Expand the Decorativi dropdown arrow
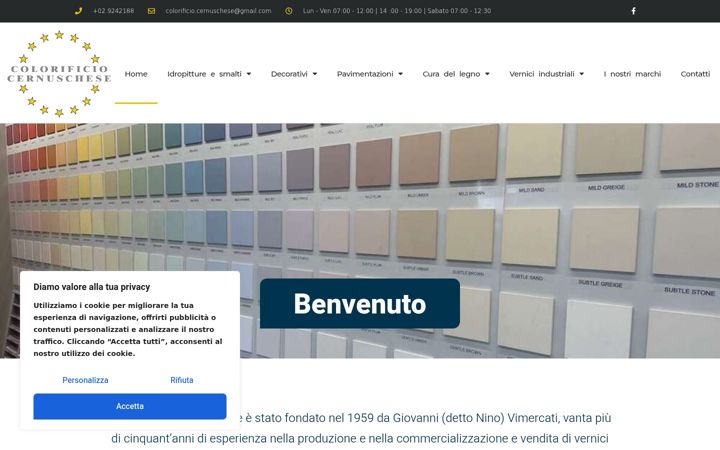The width and height of the screenshot is (720, 450). [x=315, y=74]
